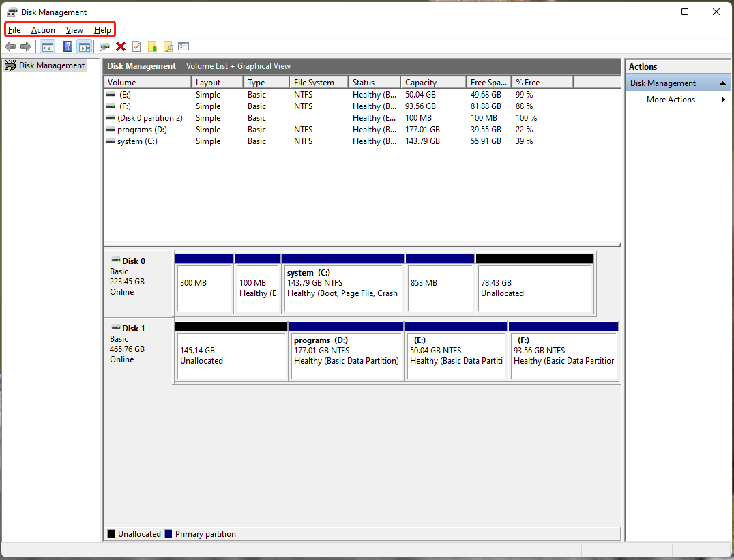This screenshot has height=560, width=734.
Task: Open the Action menu
Action: click(43, 30)
